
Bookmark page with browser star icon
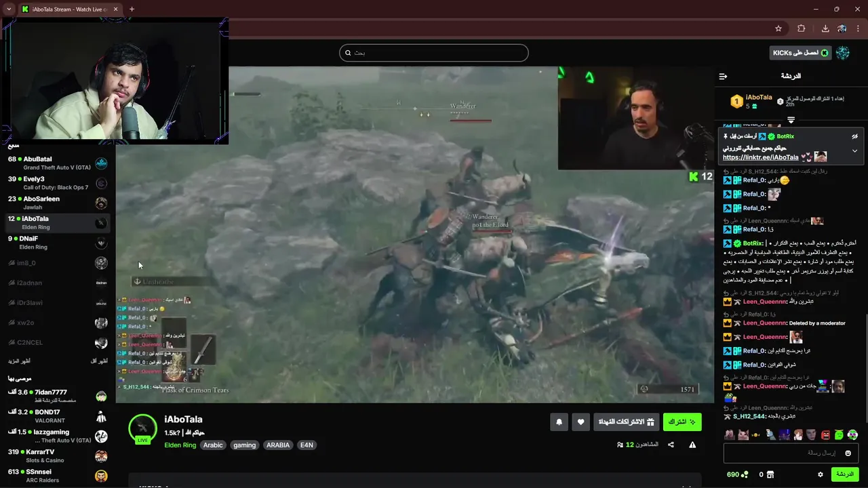click(778, 28)
